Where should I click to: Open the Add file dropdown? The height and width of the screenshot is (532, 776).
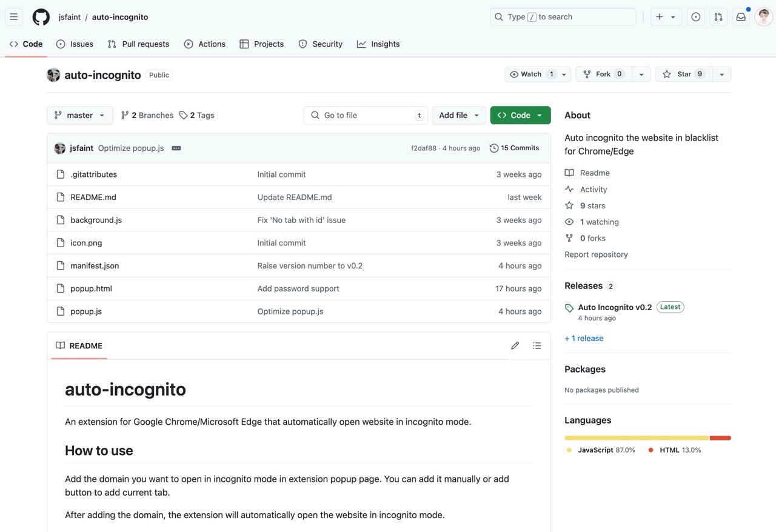pyautogui.click(x=459, y=115)
